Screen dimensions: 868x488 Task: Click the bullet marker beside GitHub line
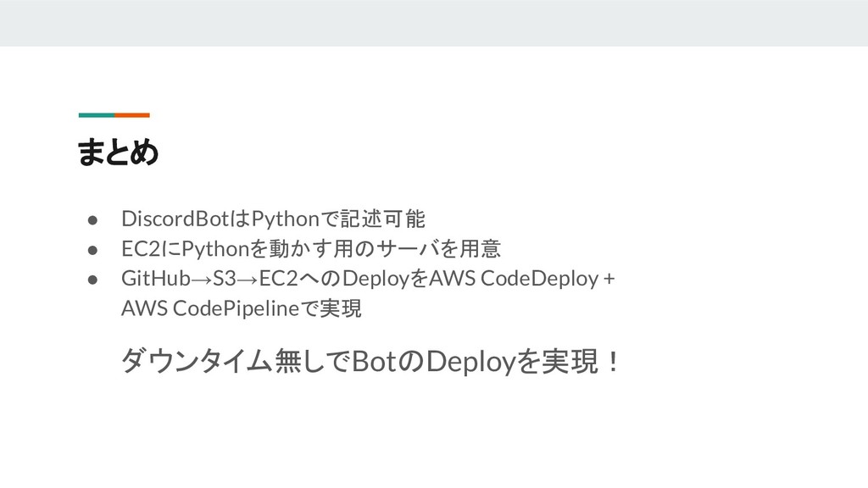pyautogui.click(x=92, y=280)
